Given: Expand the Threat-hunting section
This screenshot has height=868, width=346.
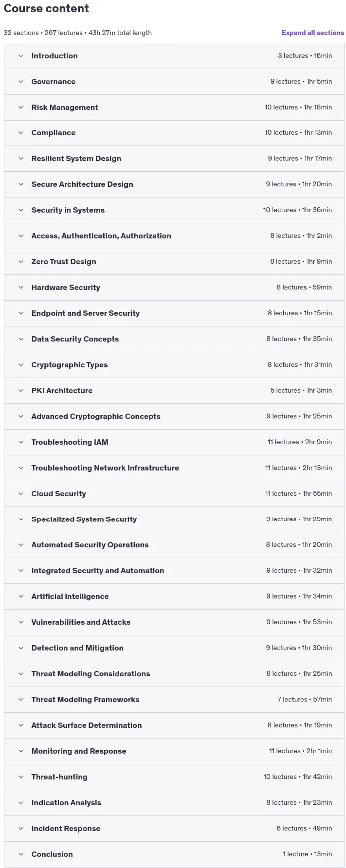Looking at the screenshot, I should point(174,777).
